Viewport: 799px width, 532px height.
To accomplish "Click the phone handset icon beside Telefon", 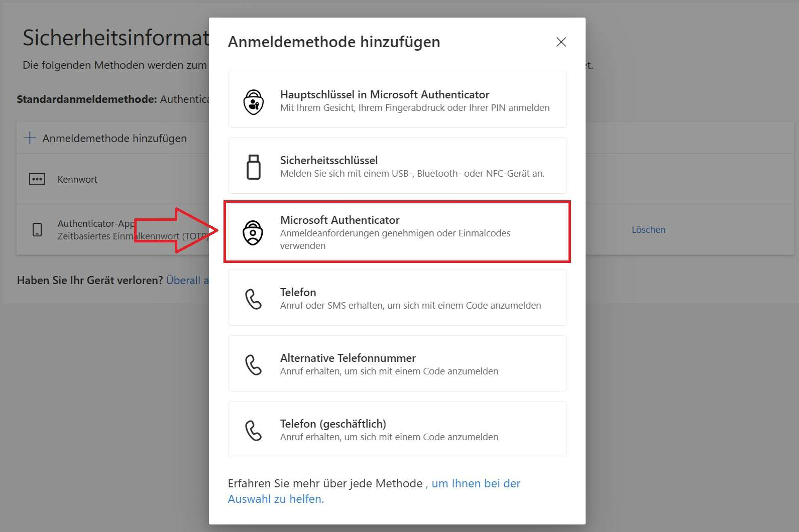I will pyautogui.click(x=253, y=299).
